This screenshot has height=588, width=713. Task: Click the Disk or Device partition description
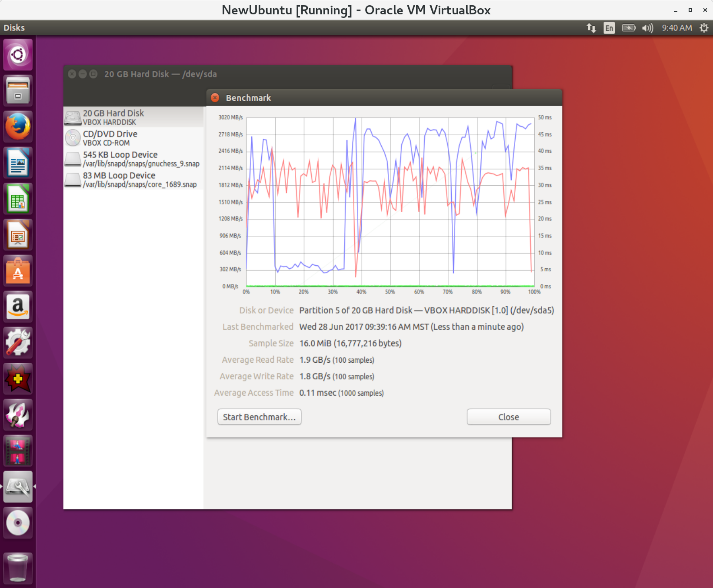[427, 311]
